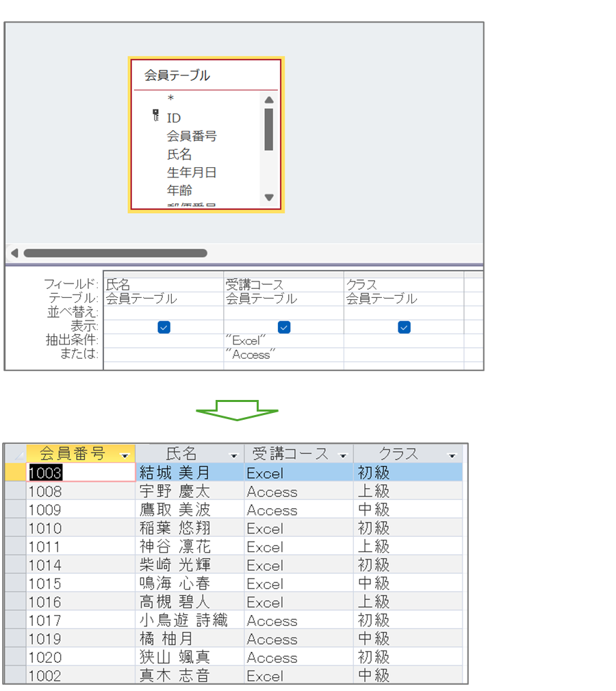
Task: Select the 生年月日 field in table list
Action: point(192,173)
